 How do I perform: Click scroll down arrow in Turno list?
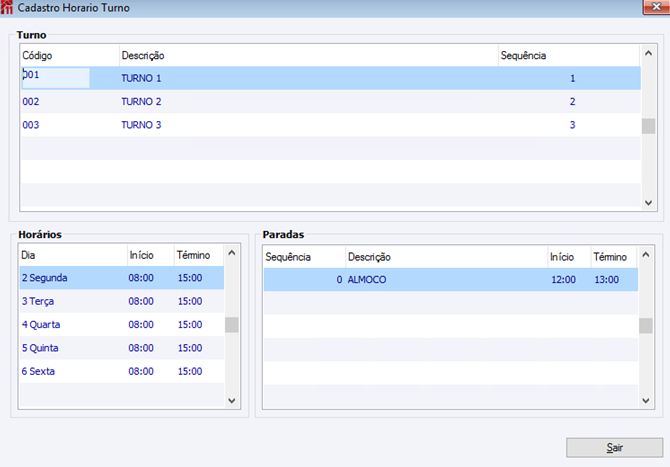[648, 203]
